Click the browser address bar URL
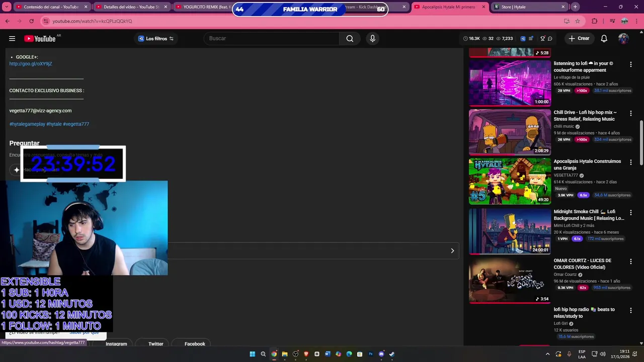Image resolution: width=644 pixels, height=362 pixels. coord(93,21)
